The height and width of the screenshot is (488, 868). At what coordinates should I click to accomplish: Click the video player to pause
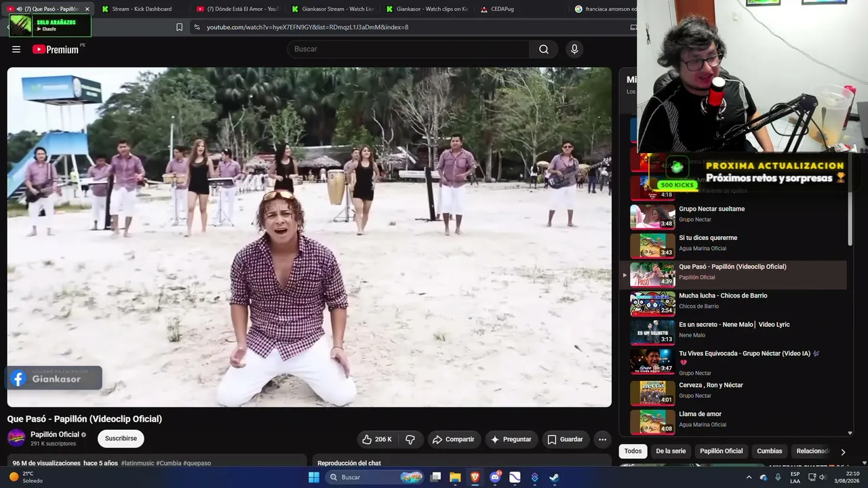point(309,237)
